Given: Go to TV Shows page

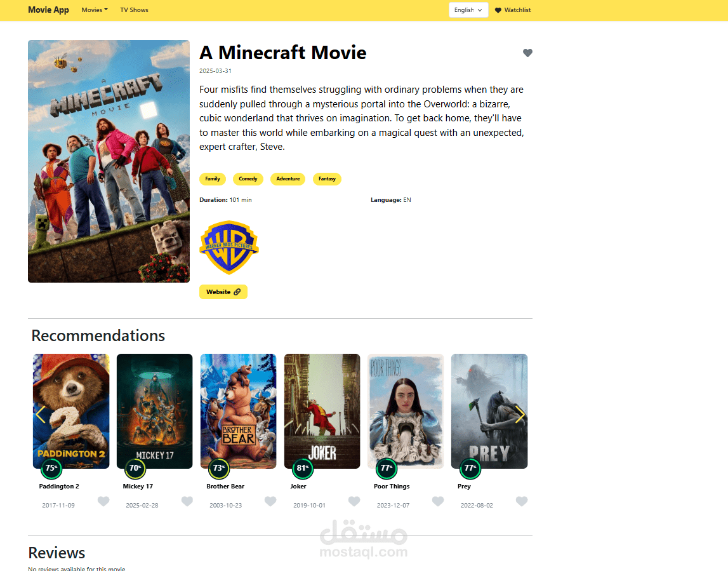Looking at the screenshot, I should [134, 10].
